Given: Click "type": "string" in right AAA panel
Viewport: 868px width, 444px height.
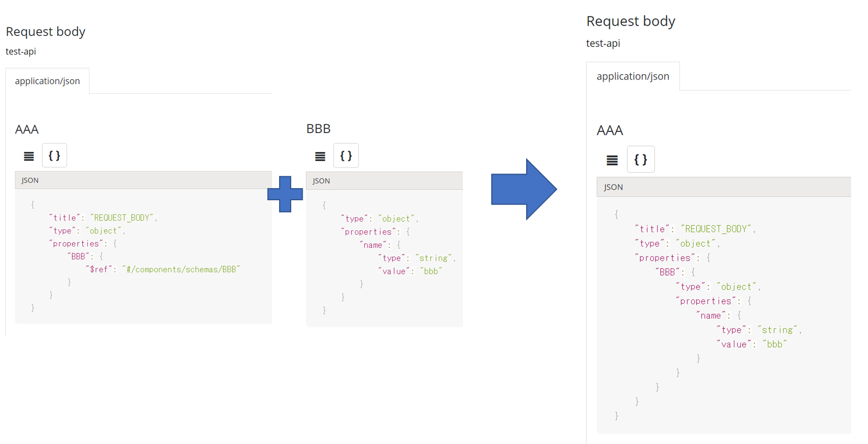Looking at the screenshot, I should click(x=759, y=330).
